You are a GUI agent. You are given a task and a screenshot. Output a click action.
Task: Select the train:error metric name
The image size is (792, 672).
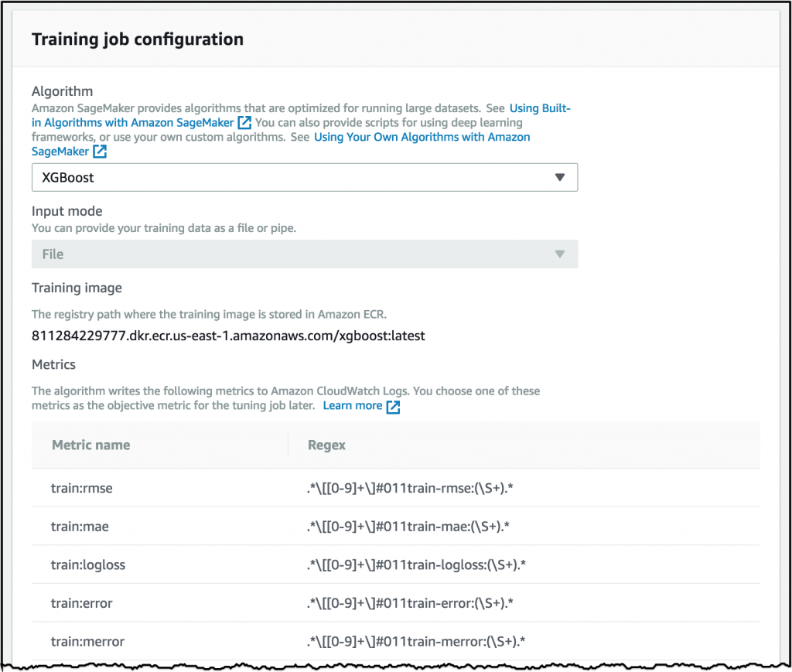(x=84, y=603)
